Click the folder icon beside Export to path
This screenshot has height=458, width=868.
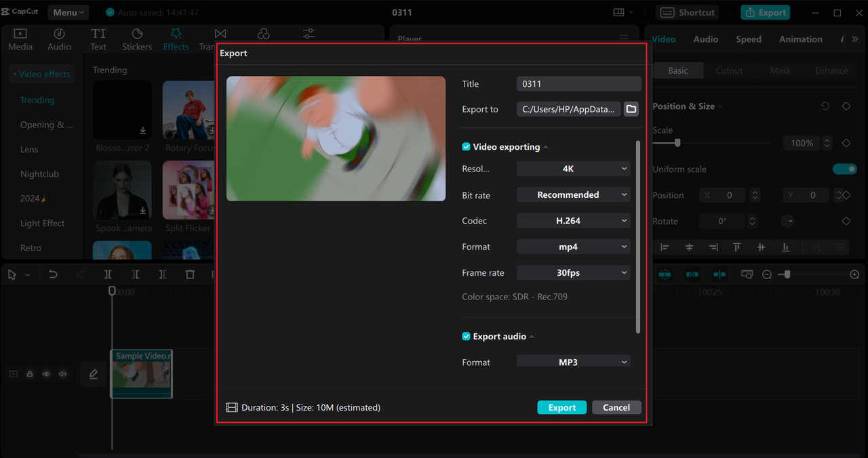[631, 109]
